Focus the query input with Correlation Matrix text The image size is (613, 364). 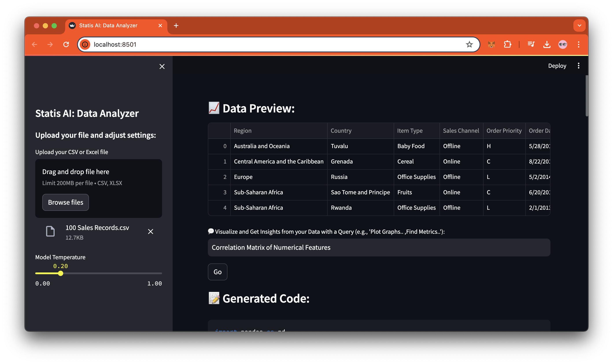pos(379,248)
